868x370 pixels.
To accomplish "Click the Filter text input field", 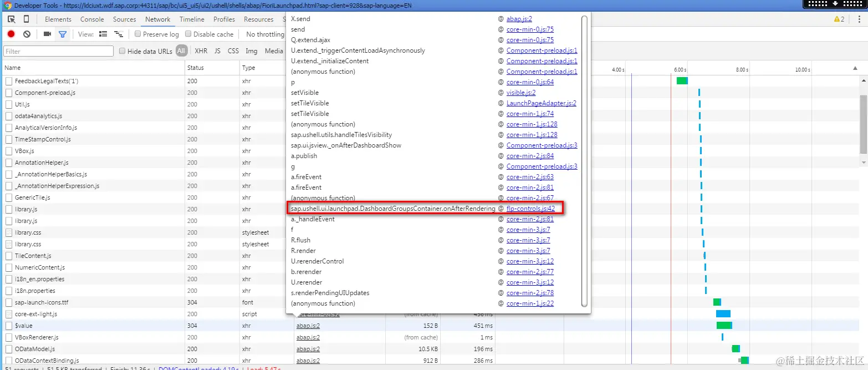I will tap(58, 51).
